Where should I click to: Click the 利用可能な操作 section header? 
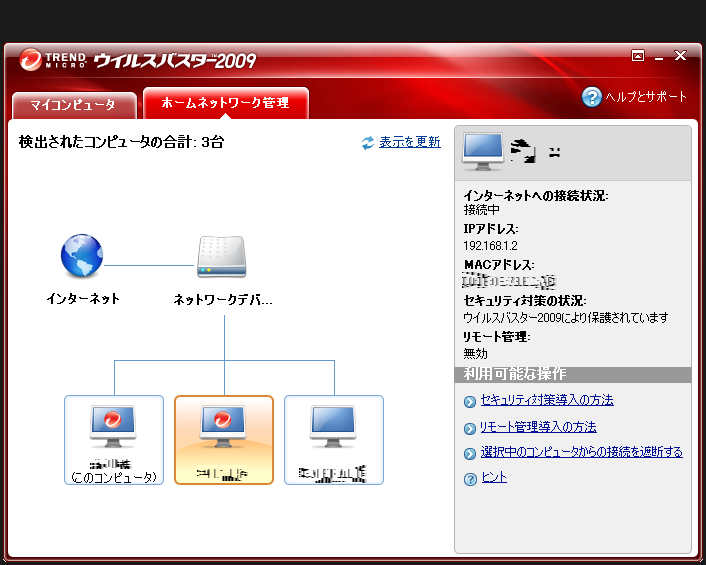click(x=573, y=375)
